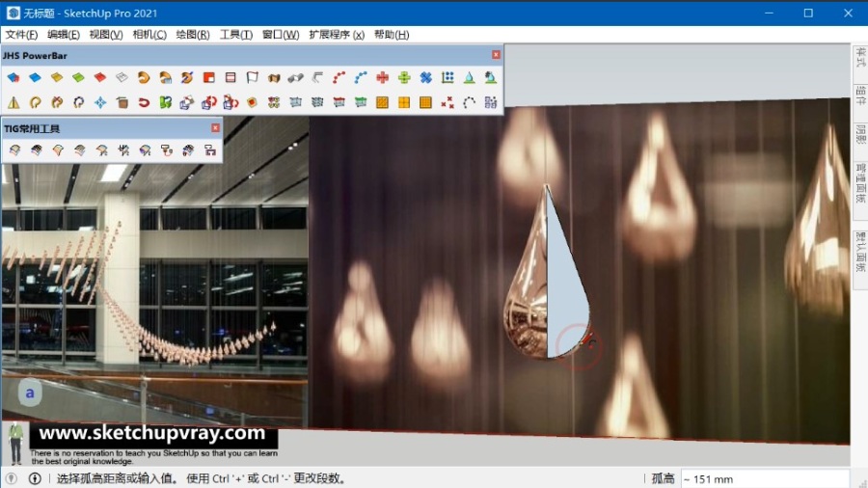Click the geo-location status bar icon
The height and width of the screenshot is (488, 868).
click(x=11, y=478)
